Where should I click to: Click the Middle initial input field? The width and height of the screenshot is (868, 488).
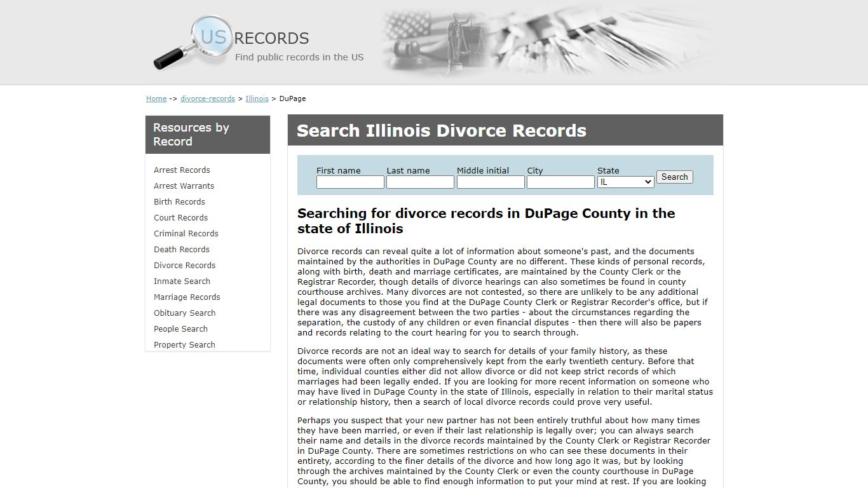point(491,182)
